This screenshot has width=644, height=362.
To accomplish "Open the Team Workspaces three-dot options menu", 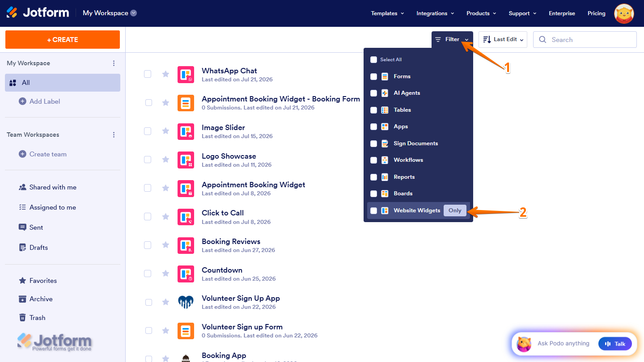I will click(x=114, y=135).
